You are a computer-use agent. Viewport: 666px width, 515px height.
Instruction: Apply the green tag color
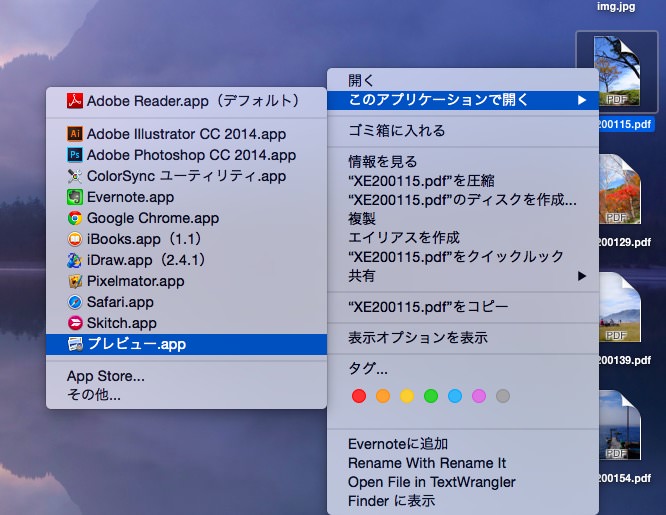point(431,396)
